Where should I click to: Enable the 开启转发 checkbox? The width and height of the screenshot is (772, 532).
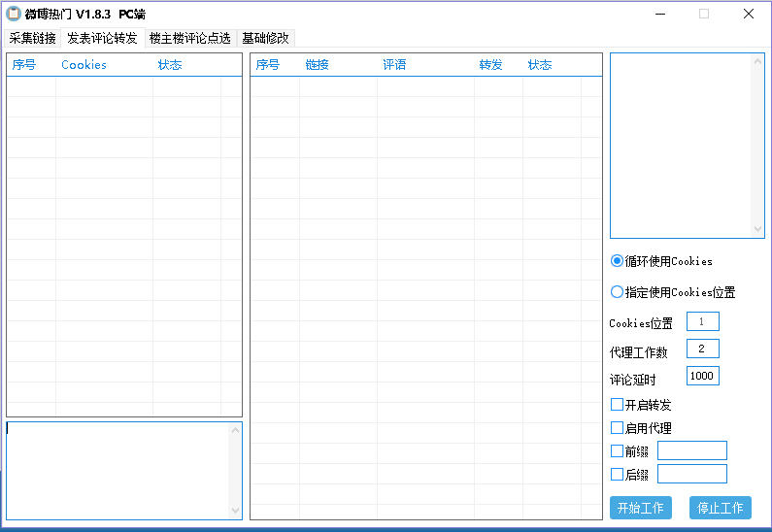(x=617, y=405)
